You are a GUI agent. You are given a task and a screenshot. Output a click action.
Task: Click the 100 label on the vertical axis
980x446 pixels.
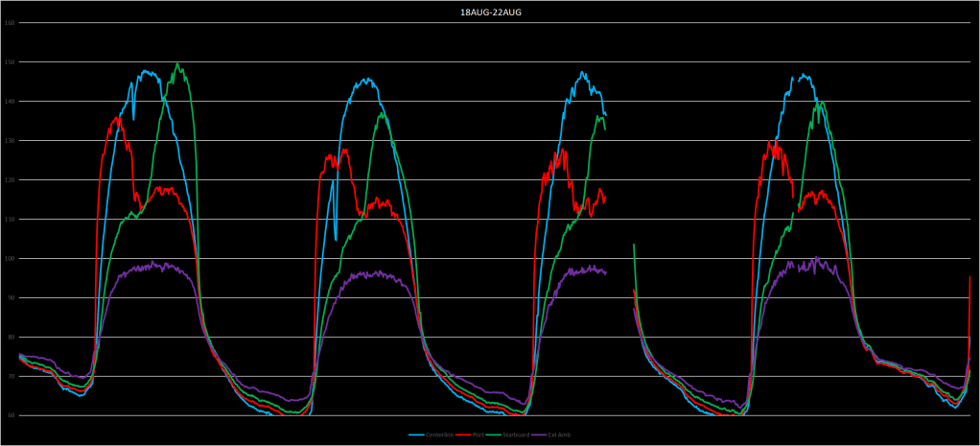[x=10, y=259]
